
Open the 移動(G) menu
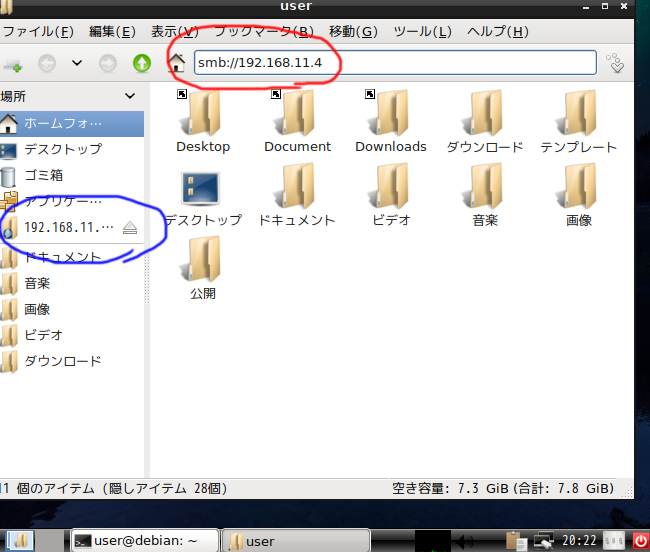(353, 31)
